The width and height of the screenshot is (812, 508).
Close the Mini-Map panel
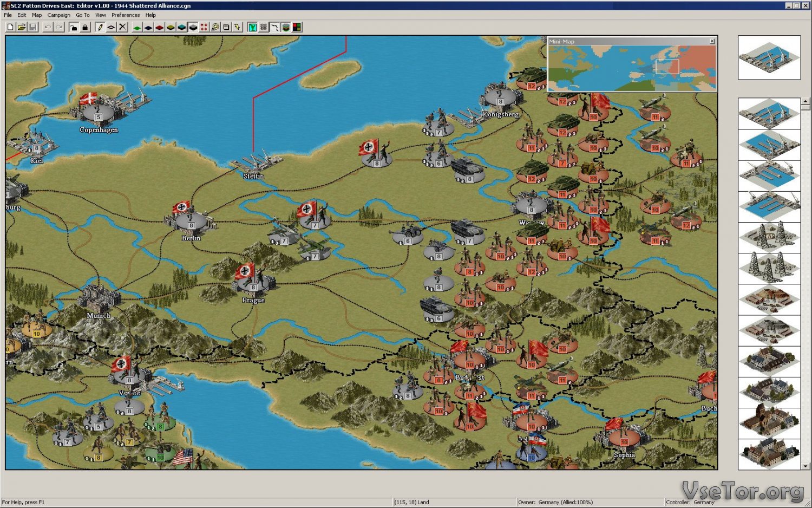point(712,41)
